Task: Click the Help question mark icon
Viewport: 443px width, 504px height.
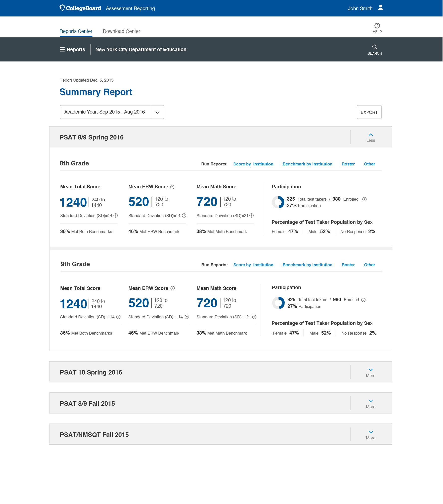Action: pyautogui.click(x=377, y=25)
